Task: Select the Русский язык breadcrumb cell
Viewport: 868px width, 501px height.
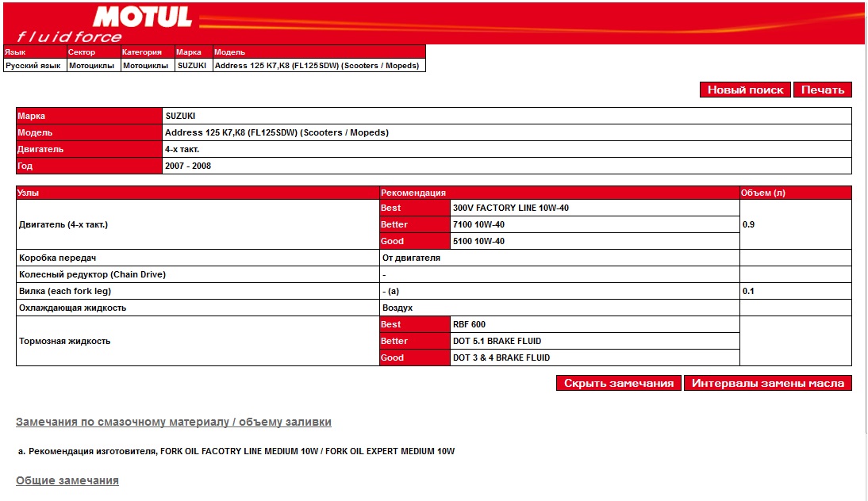Action: coord(34,65)
